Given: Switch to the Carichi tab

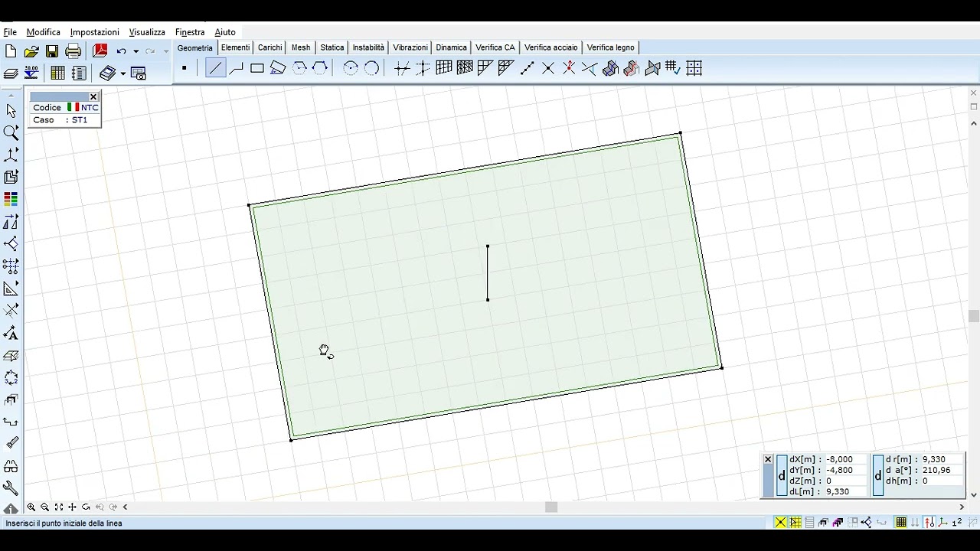Looking at the screenshot, I should point(269,47).
